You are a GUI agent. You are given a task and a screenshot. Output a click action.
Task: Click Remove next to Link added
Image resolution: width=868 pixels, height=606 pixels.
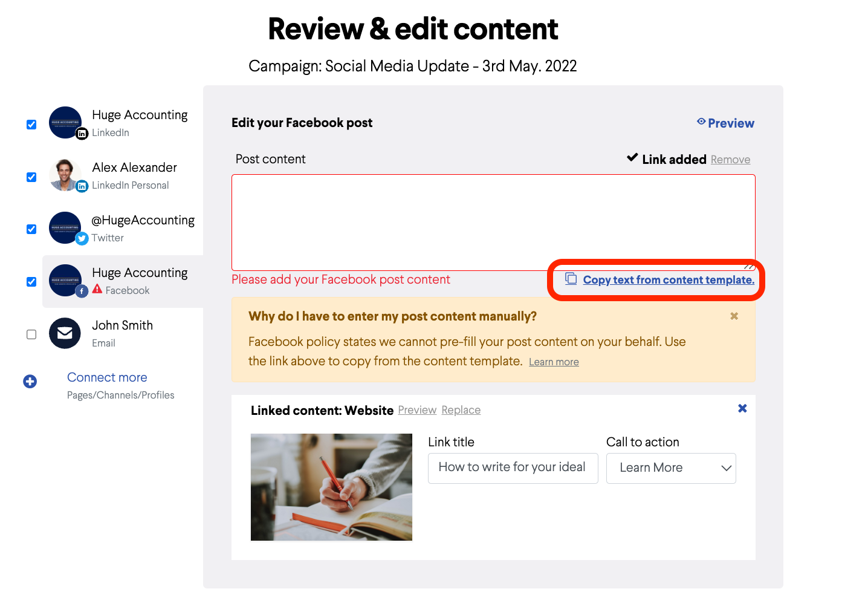(x=730, y=160)
